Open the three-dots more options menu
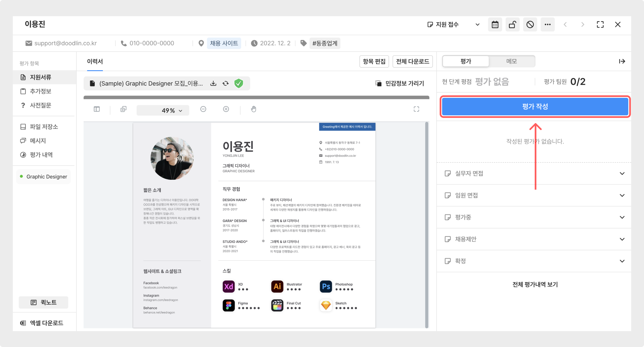644x347 pixels. pyautogui.click(x=548, y=25)
